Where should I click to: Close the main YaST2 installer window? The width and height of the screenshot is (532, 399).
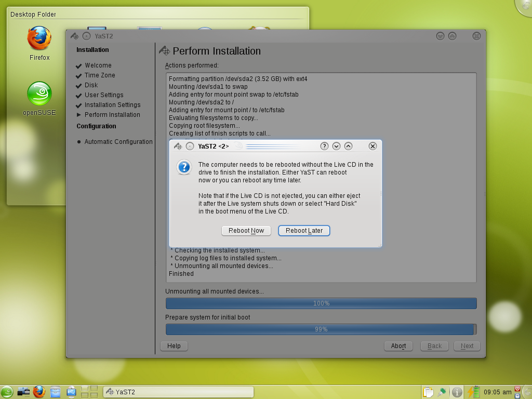pos(476,36)
